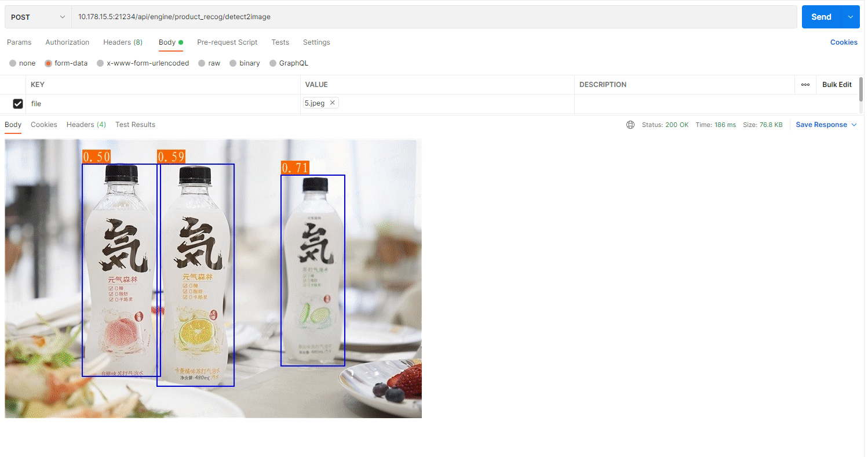Switch to Bulk Edit mode
Image resolution: width=868 pixels, height=457 pixels.
(837, 85)
